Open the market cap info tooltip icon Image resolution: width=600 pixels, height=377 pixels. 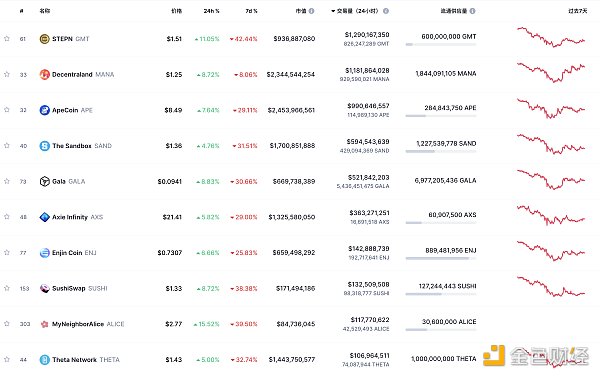coord(311,11)
